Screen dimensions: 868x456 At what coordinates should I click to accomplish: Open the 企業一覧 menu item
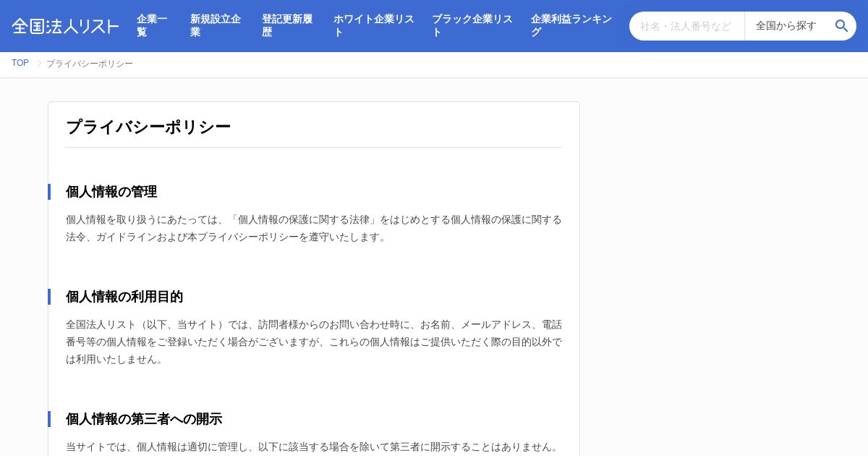(154, 25)
